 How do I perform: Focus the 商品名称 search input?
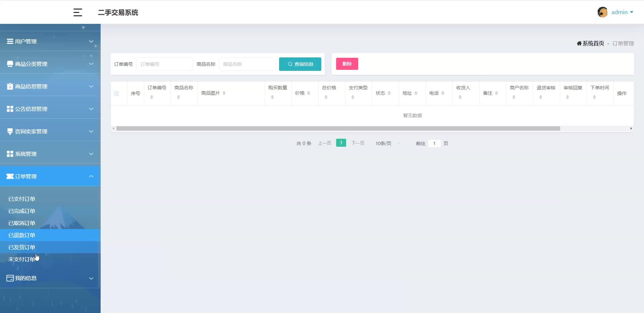coord(247,64)
